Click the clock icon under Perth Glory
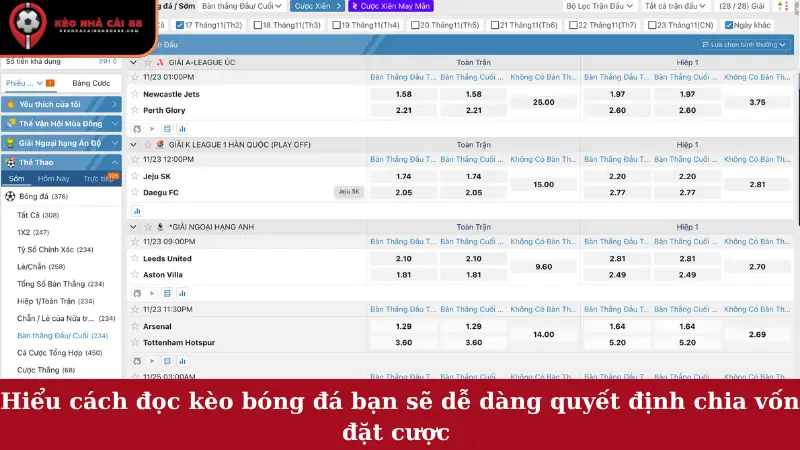 tap(137, 129)
